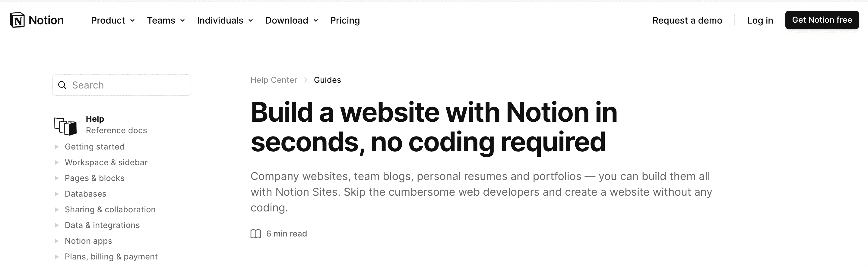Click the book icon beside 6 min read
Viewport: 868px width, 267px height.
[255, 233]
